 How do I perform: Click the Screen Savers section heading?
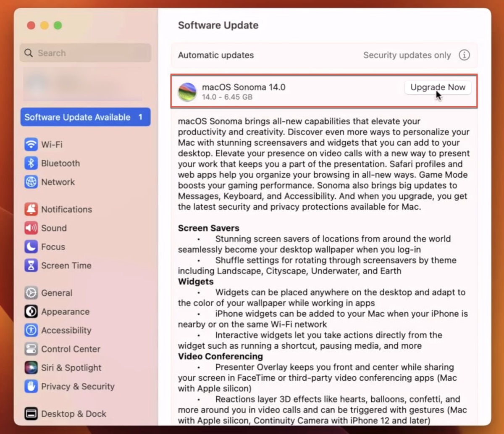point(208,228)
